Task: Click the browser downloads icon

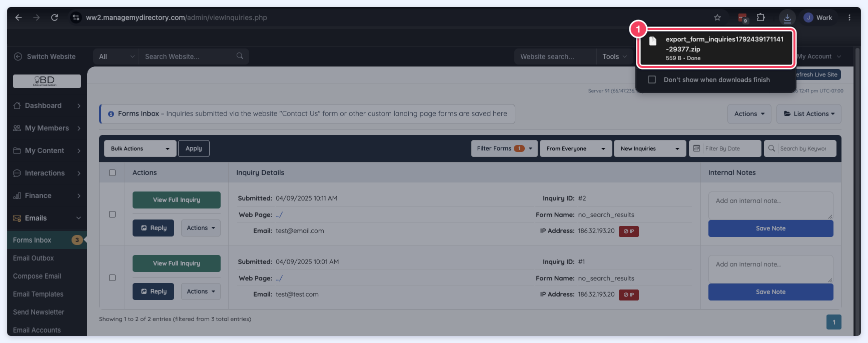Action: tap(787, 18)
